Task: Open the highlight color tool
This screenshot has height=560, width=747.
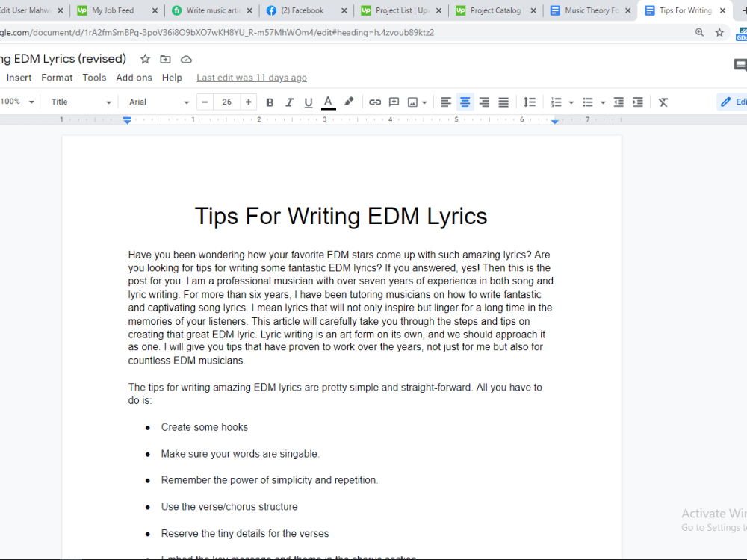Action: point(349,102)
